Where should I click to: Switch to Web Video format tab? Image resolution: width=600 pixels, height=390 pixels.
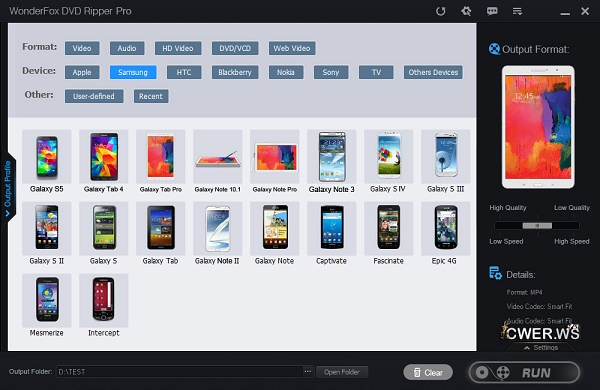[292, 48]
